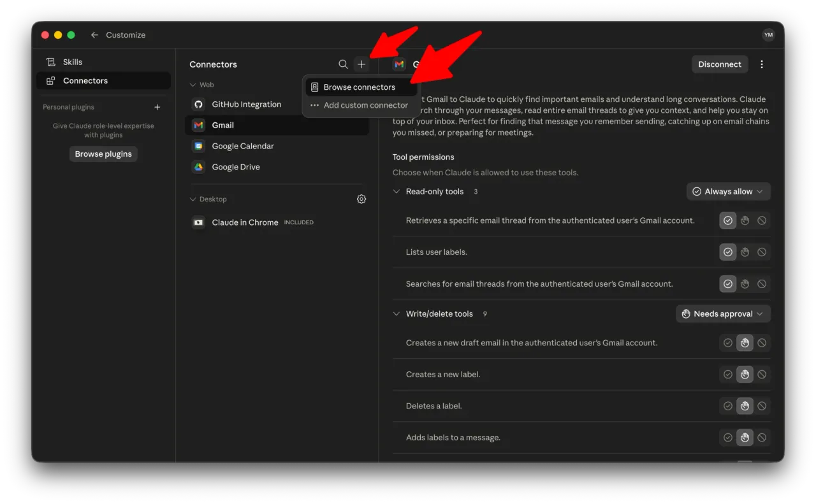
Task: Block the Searches for email threads tool
Action: click(762, 284)
